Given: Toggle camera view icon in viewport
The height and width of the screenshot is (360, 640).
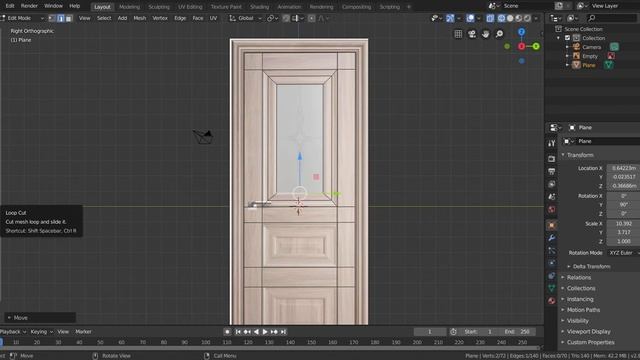Looking at the screenshot, I should [x=472, y=34].
